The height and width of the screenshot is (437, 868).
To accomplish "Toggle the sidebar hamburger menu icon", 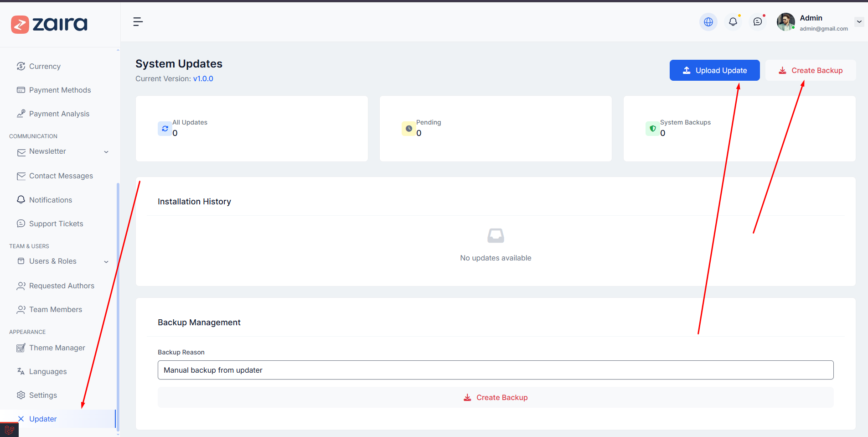I will [138, 22].
